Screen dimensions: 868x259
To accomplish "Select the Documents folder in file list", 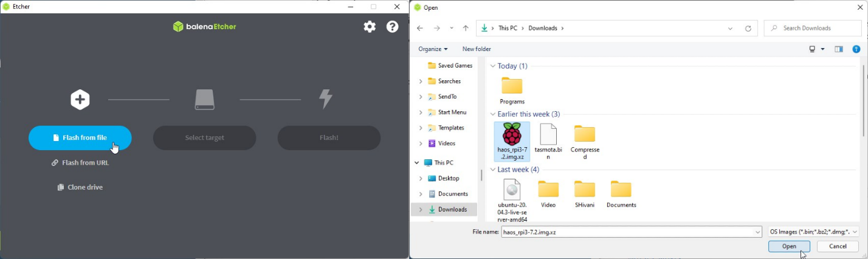I will pos(621,195).
